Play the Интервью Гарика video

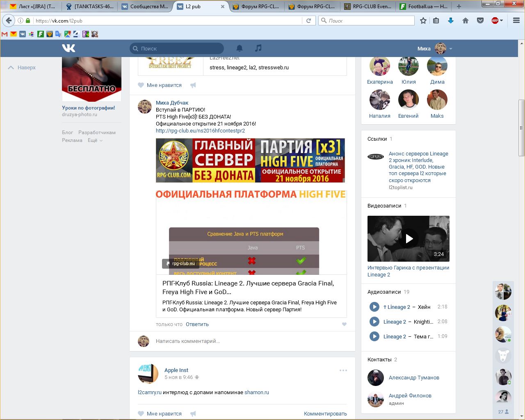[x=409, y=239]
